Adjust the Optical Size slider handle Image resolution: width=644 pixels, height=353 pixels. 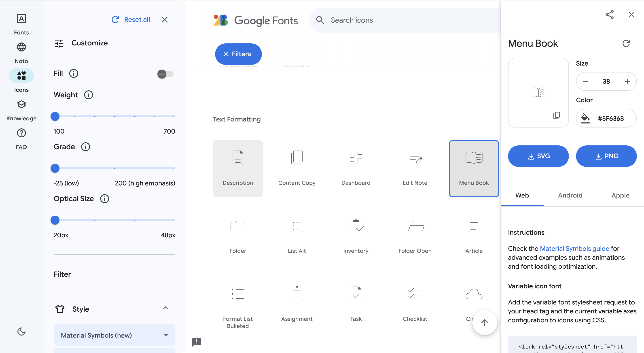click(x=55, y=220)
